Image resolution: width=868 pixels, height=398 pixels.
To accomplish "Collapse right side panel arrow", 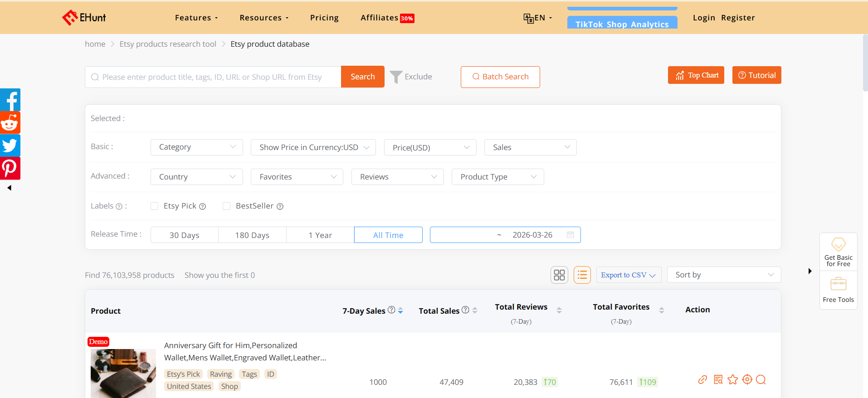I will tap(810, 271).
